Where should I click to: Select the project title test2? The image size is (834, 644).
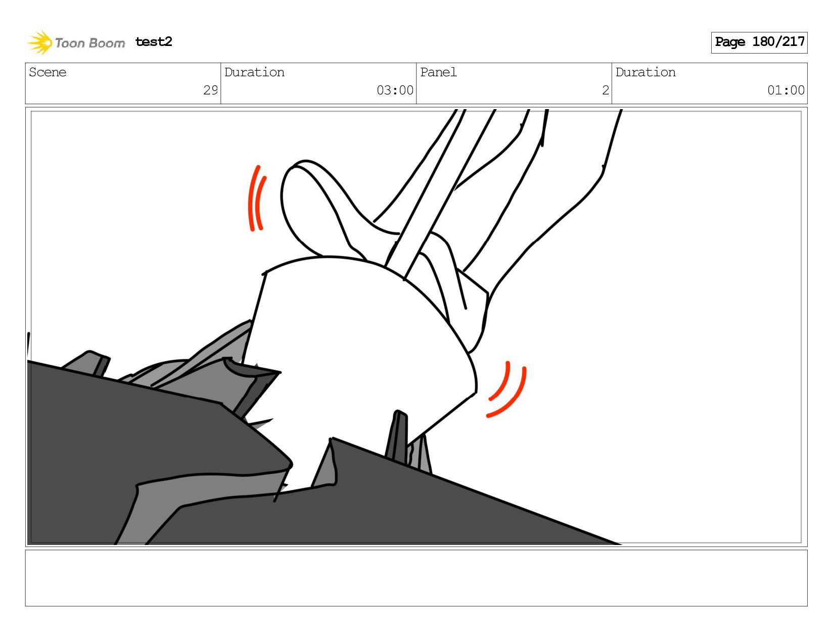[x=154, y=41]
